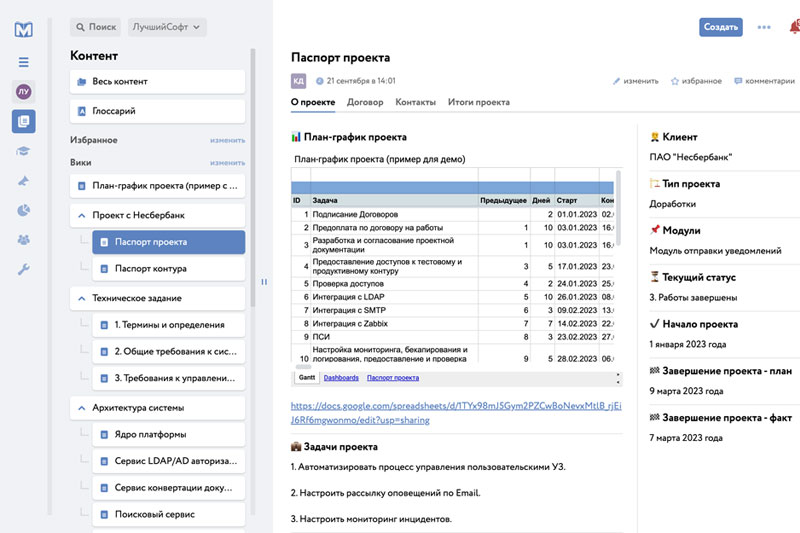Select the content pages sidebar icon
Image resolution: width=800 pixels, height=533 pixels.
tap(23, 121)
